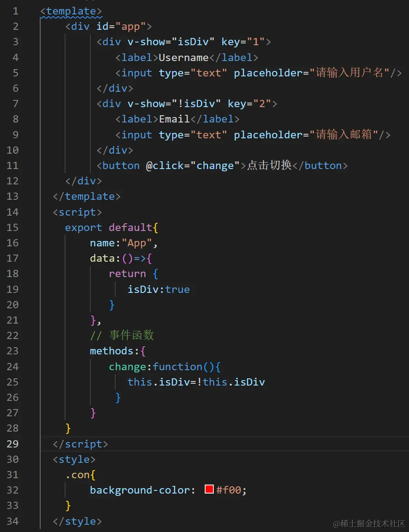Click the Username label text on line 4
This screenshot has width=409, height=532.
point(183,57)
